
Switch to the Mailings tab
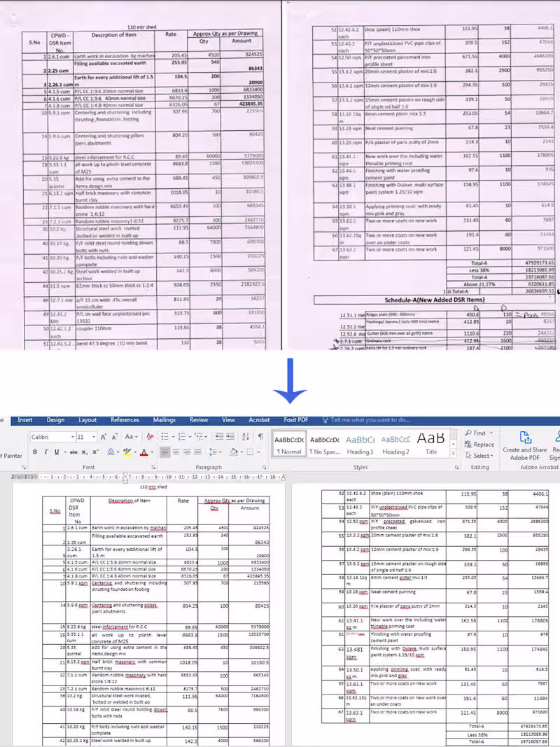coord(164,420)
